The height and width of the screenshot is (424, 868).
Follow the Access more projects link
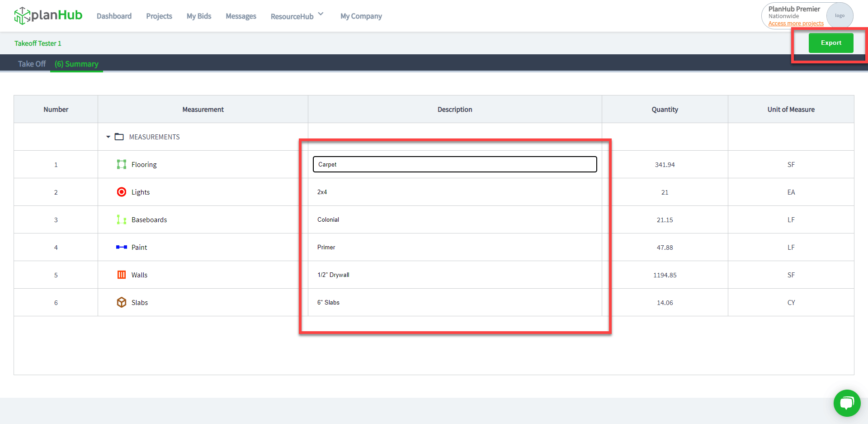coord(796,24)
